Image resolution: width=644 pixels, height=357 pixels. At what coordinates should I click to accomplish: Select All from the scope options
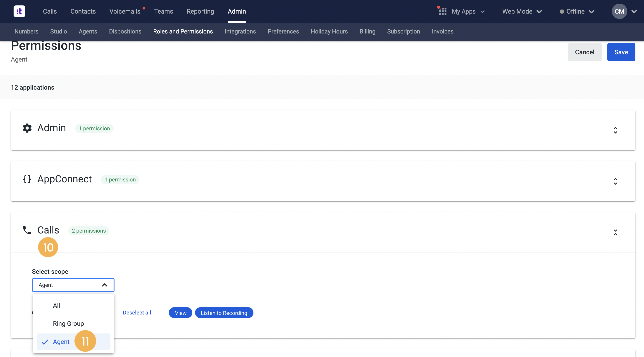[x=57, y=305]
